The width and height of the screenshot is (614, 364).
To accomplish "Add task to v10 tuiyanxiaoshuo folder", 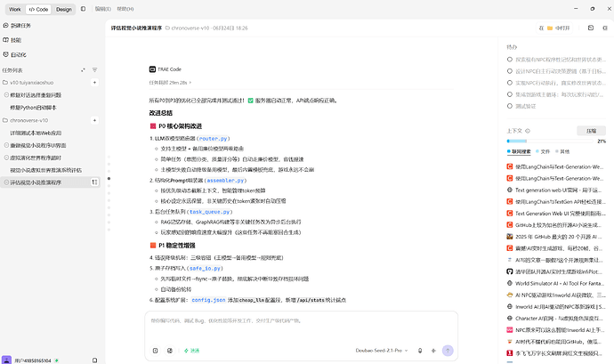I will coord(94,83).
